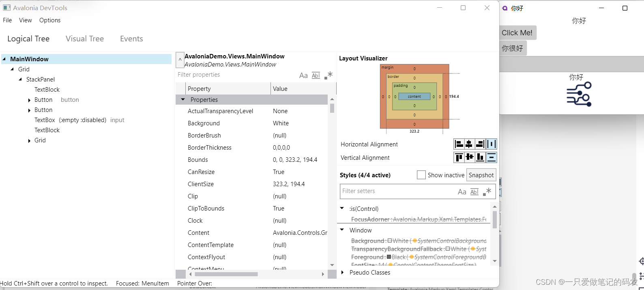
Task: Expand the nested Grid node under StackPanel
Action: tap(29, 141)
